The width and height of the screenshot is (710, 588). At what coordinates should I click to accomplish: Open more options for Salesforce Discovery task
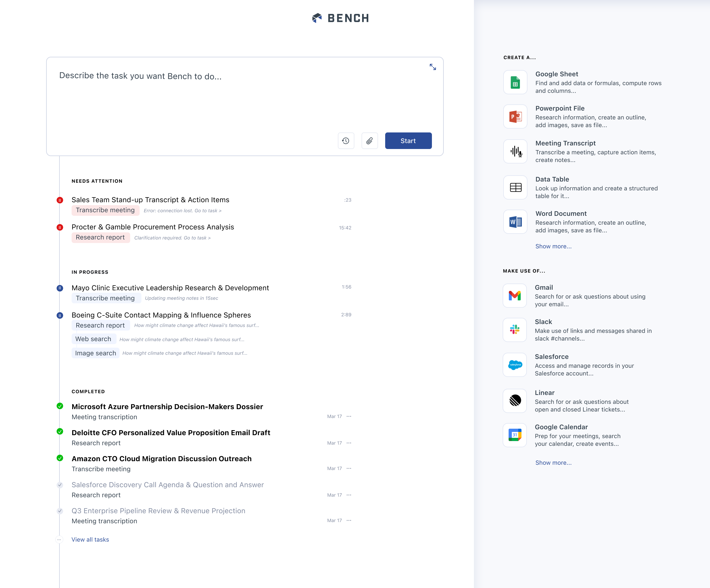click(349, 495)
